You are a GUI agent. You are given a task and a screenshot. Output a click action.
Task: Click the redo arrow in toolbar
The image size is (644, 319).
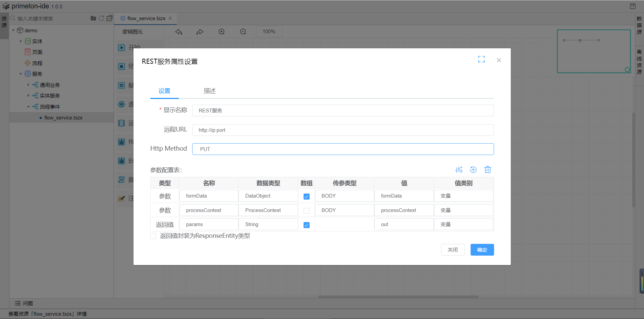pos(200,32)
